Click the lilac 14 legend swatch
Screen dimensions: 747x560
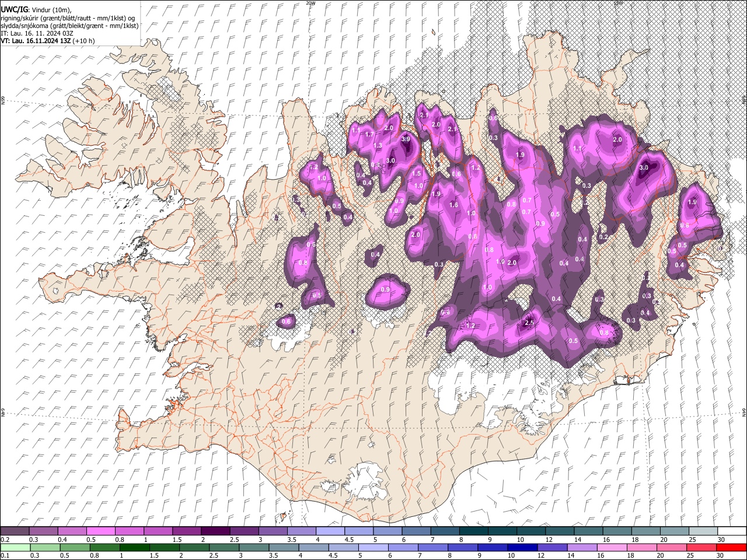(x=581, y=547)
